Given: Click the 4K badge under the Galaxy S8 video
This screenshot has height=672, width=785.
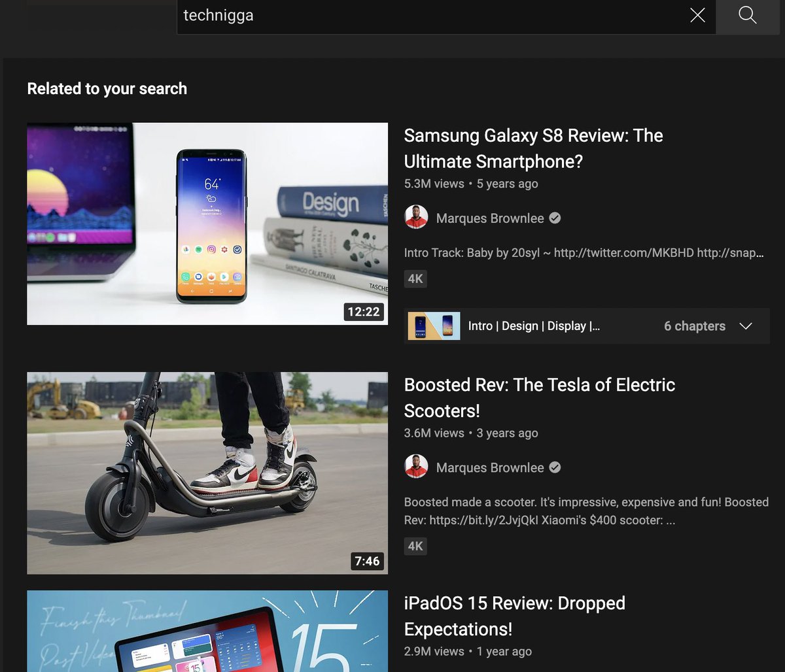Looking at the screenshot, I should click(x=415, y=279).
